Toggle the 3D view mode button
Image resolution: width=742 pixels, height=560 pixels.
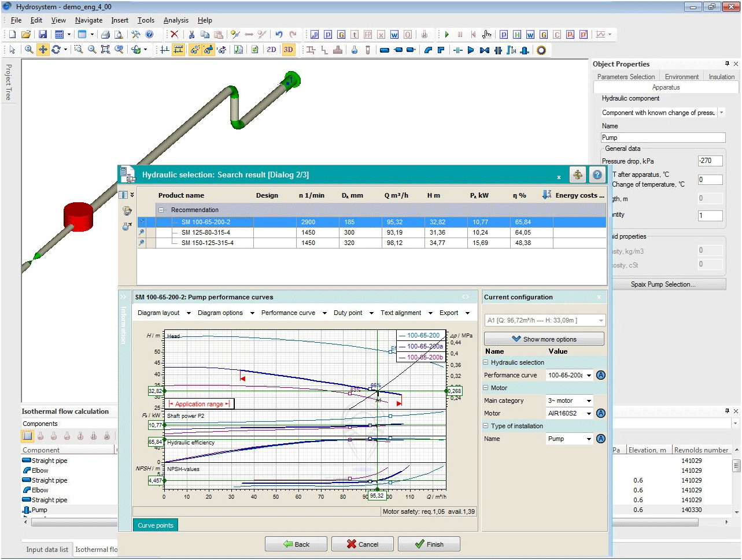(289, 50)
